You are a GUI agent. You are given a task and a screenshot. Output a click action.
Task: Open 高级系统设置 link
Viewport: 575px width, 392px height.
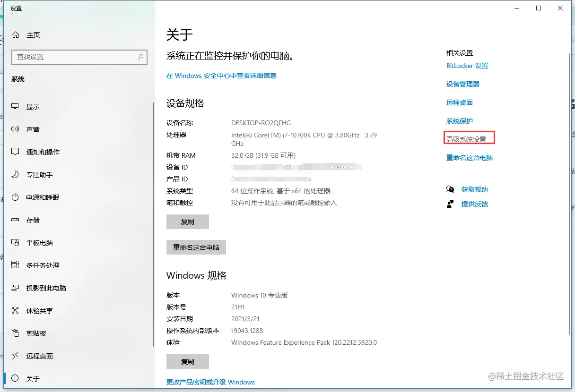(466, 139)
